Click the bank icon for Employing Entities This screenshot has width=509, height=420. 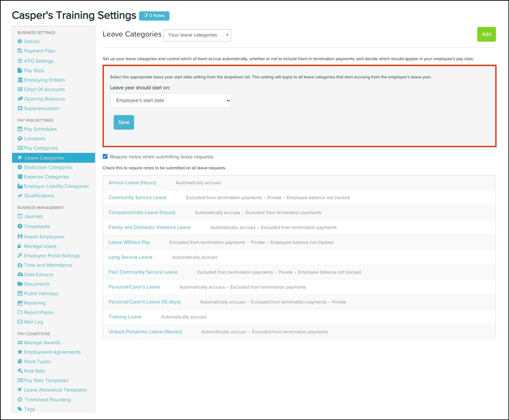point(20,80)
